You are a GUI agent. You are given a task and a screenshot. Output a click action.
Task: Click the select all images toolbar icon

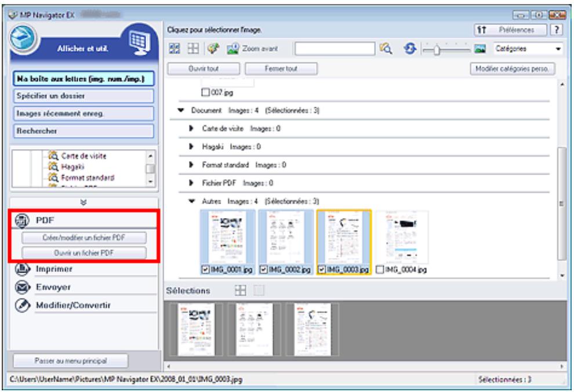pyautogui.click(x=175, y=49)
